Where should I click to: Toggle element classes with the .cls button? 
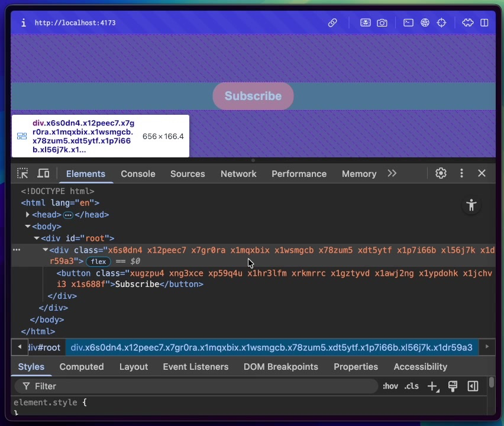(412, 386)
